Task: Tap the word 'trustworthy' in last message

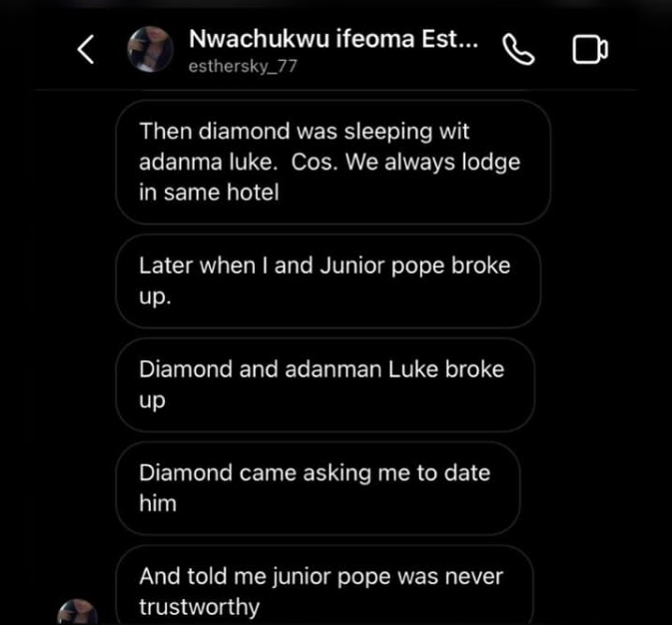Action: pyautogui.click(x=200, y=607)
